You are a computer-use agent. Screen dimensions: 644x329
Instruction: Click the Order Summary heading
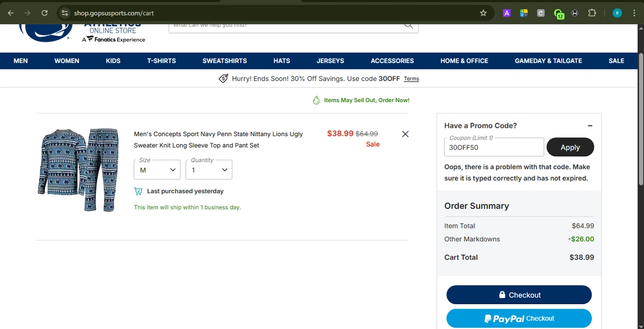[477, 206]
